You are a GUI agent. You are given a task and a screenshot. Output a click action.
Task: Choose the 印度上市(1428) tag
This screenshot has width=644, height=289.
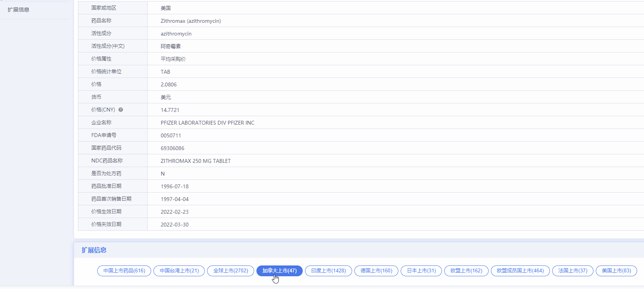click(329, 271)
